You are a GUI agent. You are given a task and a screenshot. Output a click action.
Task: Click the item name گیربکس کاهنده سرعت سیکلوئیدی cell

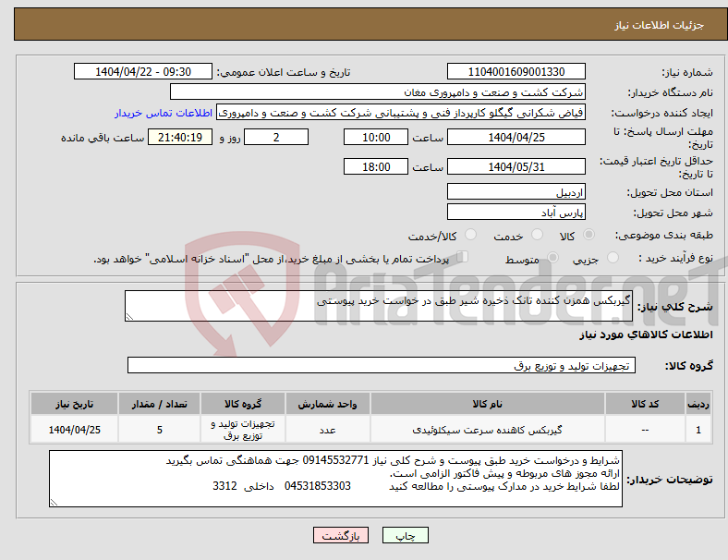point(488,430)
